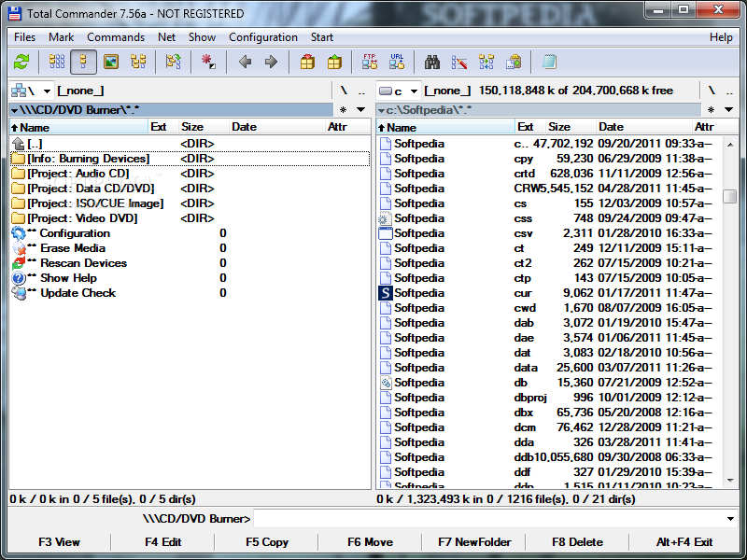This screenshot has height=560, width=747.
Task: Open the right panel drive c dropdown
Action: 399,91
